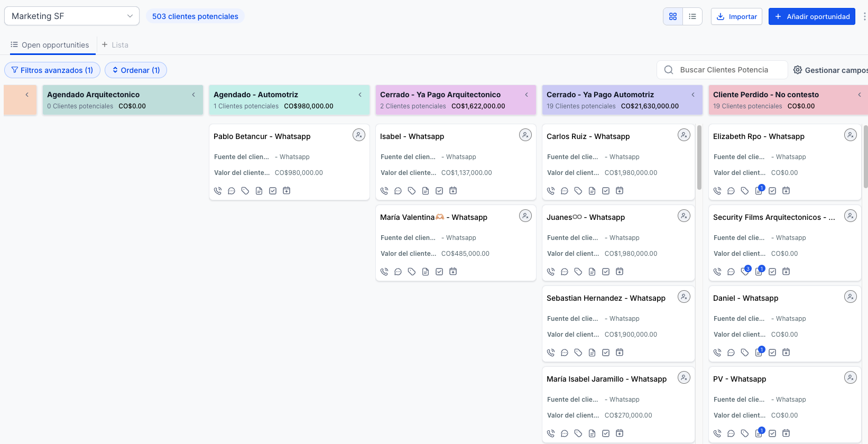
Task: Open the Marketing SF pipeline dropdown
Action: click(x=72, y=16)
